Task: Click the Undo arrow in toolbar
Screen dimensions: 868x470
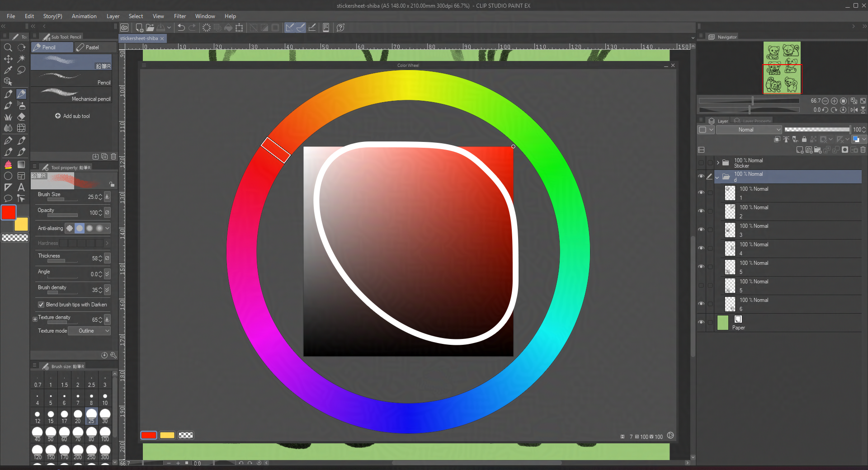Action: 181,28
